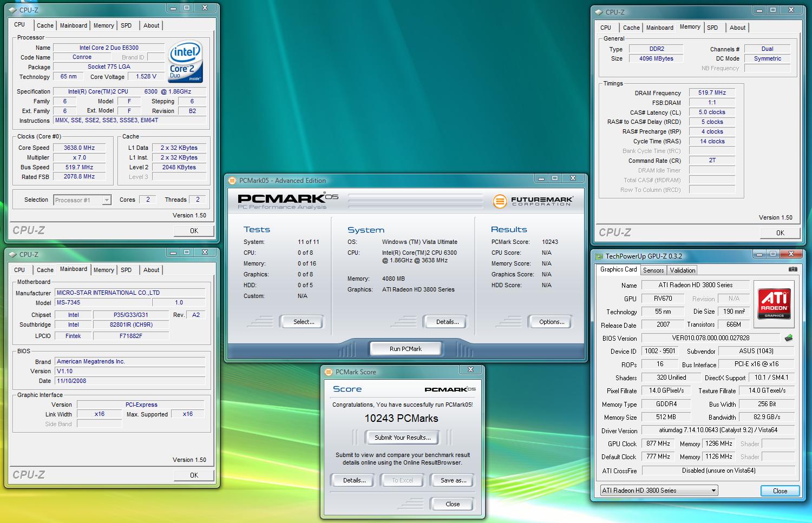
Task: Click the Rated FSB 2078.8 MHz field
Action: coord(79,177)
